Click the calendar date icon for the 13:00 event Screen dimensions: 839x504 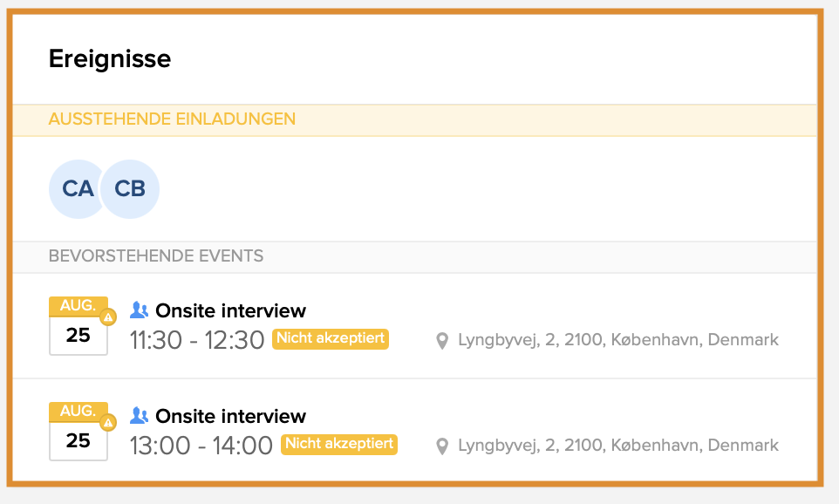[78, 432]
